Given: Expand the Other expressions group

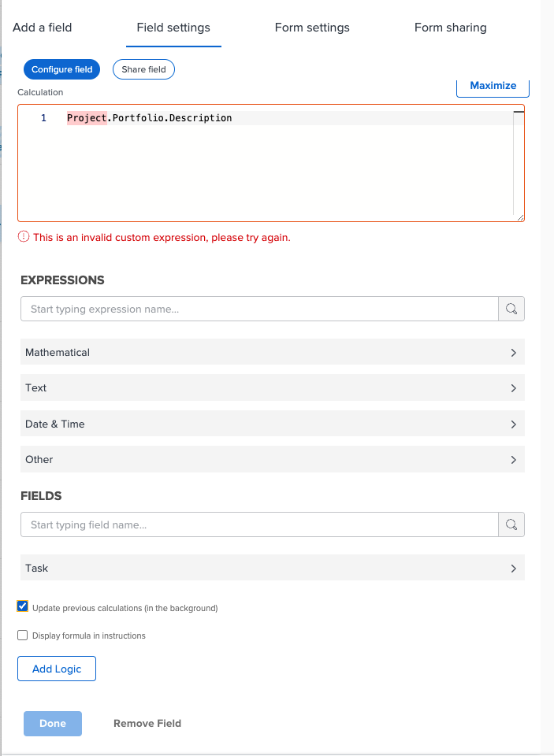Looking at the screenshot, I should (272, 459).
